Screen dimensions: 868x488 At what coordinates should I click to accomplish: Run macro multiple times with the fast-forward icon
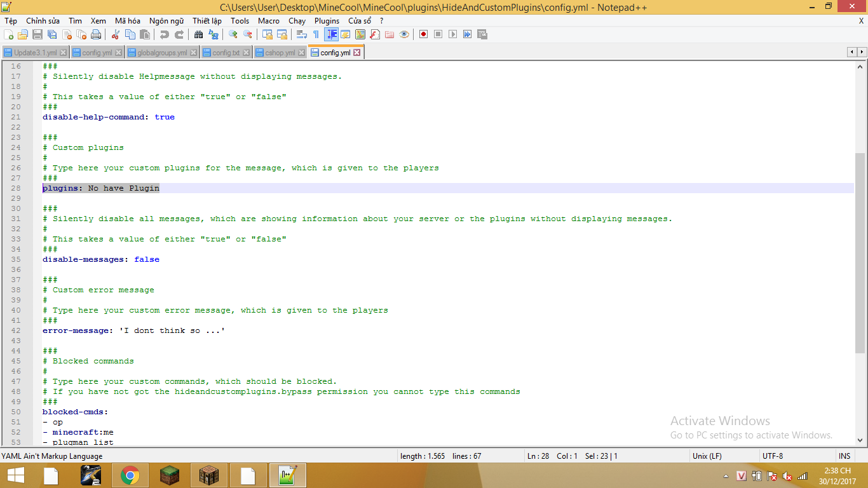(467, 34)
